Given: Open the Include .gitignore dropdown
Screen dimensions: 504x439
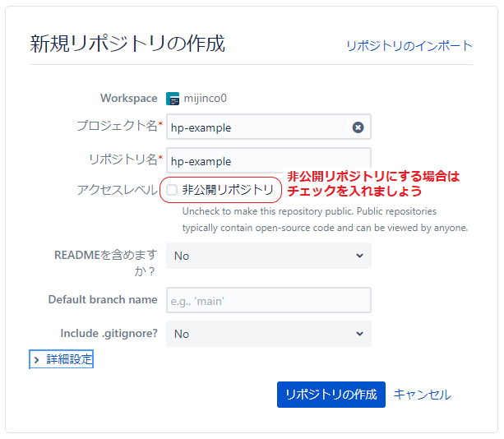Looking at the screenshot, I should (268, 334).
